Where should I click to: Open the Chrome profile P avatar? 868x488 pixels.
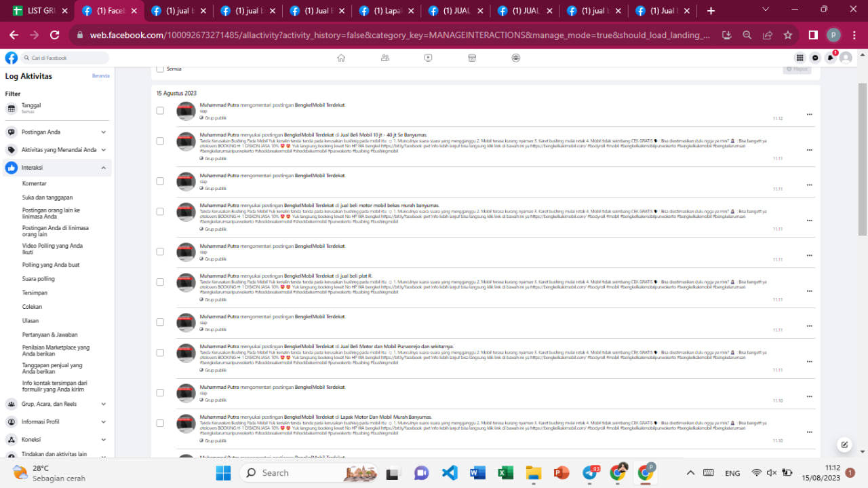coord(833,35)
